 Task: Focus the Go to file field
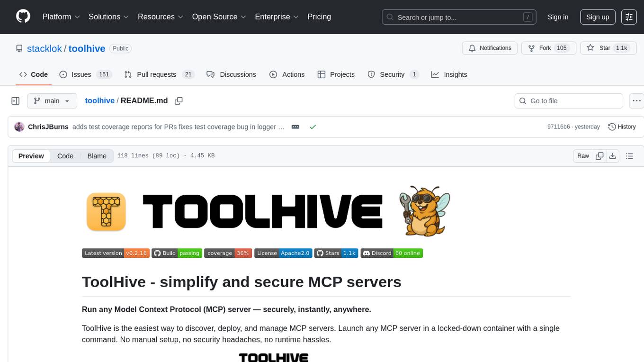click(x=569, y=101)
